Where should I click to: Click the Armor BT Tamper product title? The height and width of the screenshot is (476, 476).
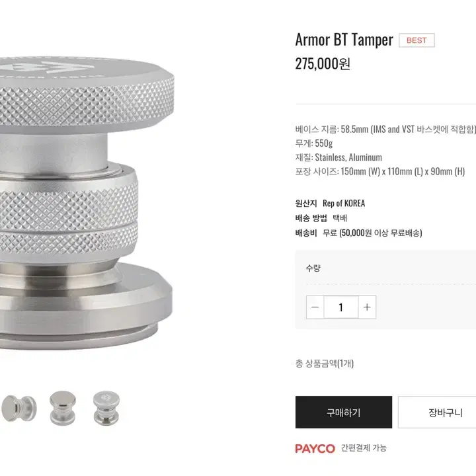[x=344, y=40]
